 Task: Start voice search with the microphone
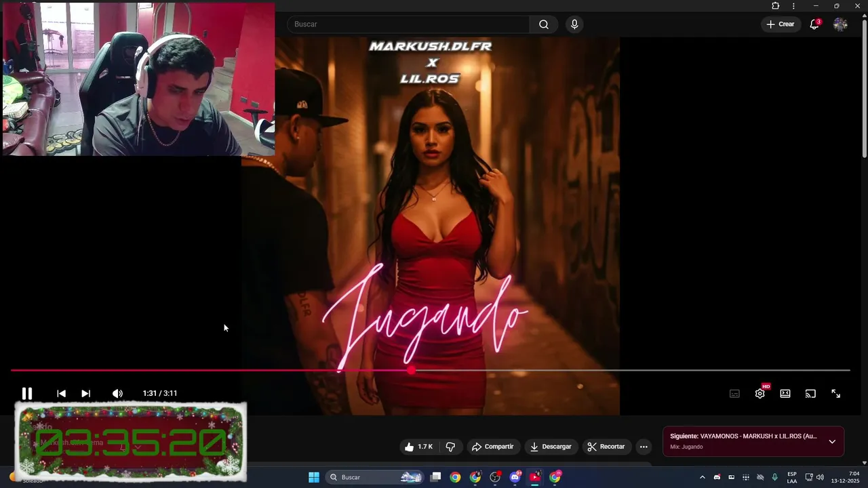[x=574, y=24]
